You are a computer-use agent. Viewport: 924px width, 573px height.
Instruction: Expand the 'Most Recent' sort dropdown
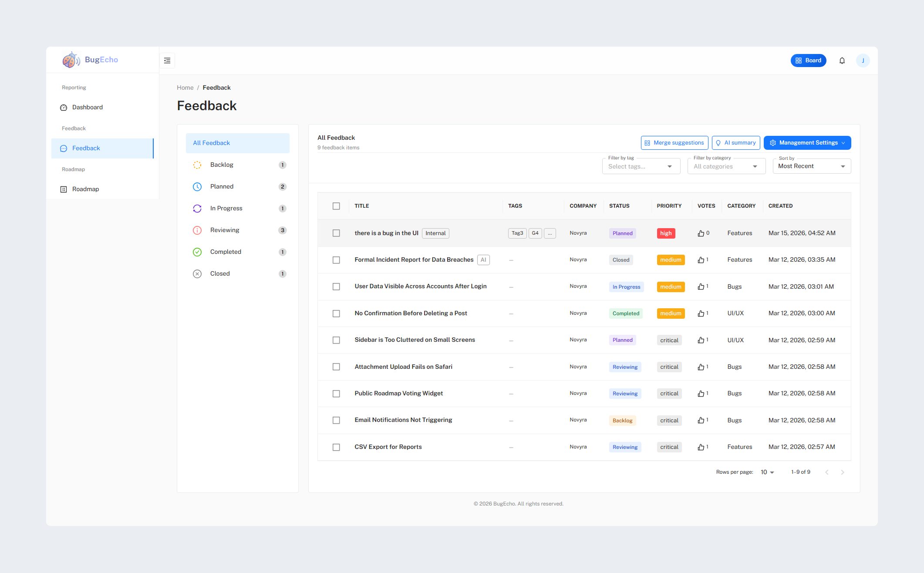811,166
